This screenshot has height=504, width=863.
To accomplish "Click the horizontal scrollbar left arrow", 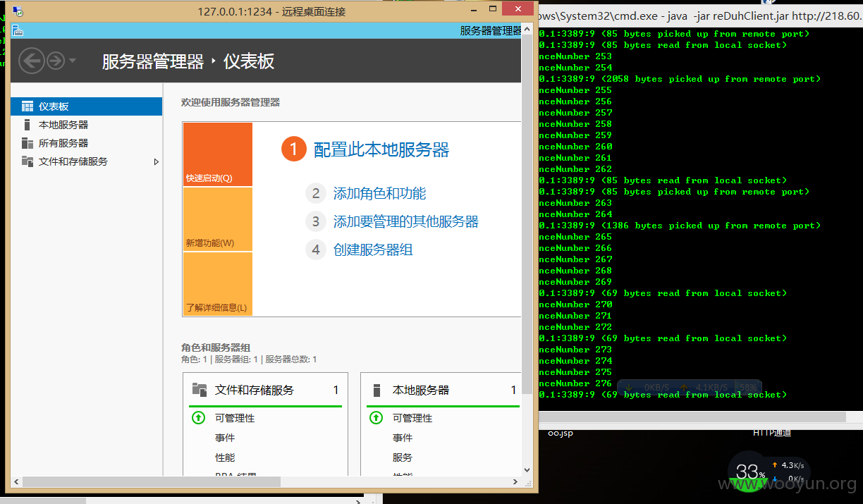I will coord(16,482).
